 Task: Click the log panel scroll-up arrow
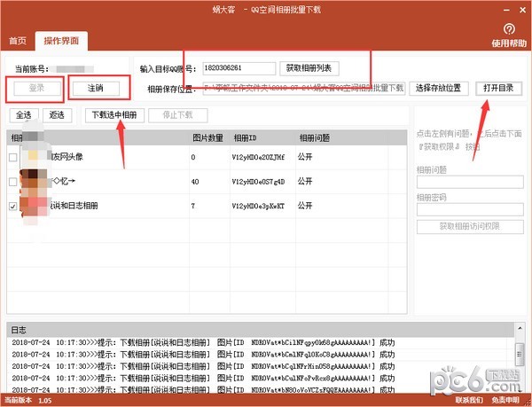(520, 328)
